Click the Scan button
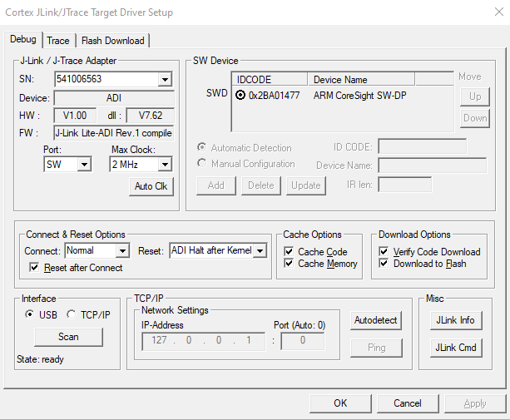510x420 pixels. 68,337
